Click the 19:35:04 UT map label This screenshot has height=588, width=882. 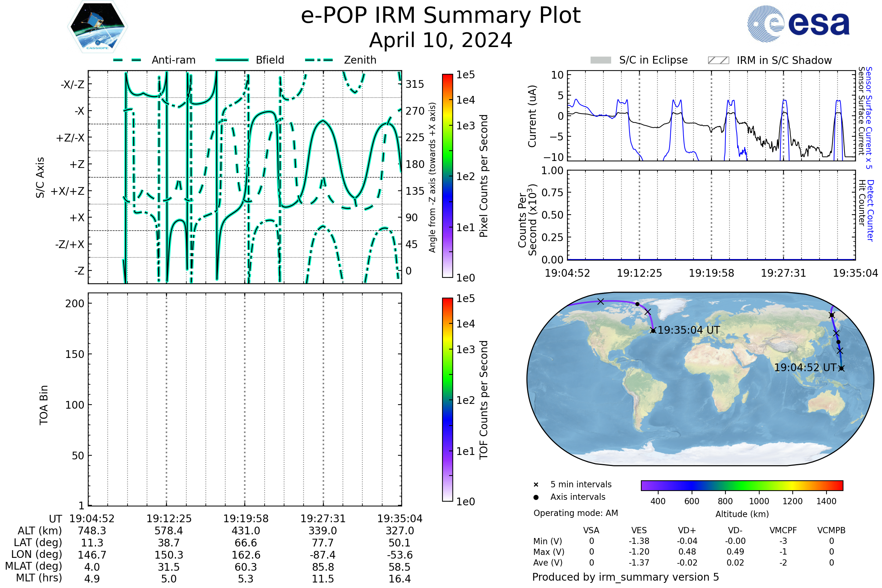[x=689, y=330]
